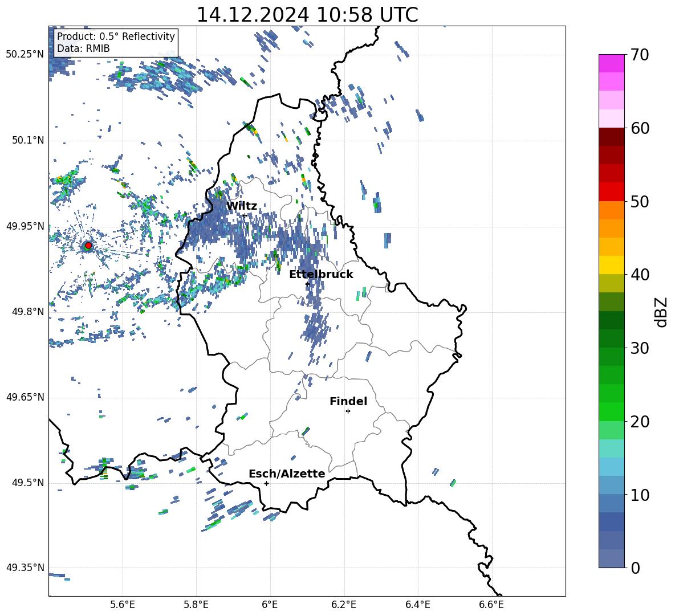Click the 49.35°N latitude label
675x616 pixels.
25,568
